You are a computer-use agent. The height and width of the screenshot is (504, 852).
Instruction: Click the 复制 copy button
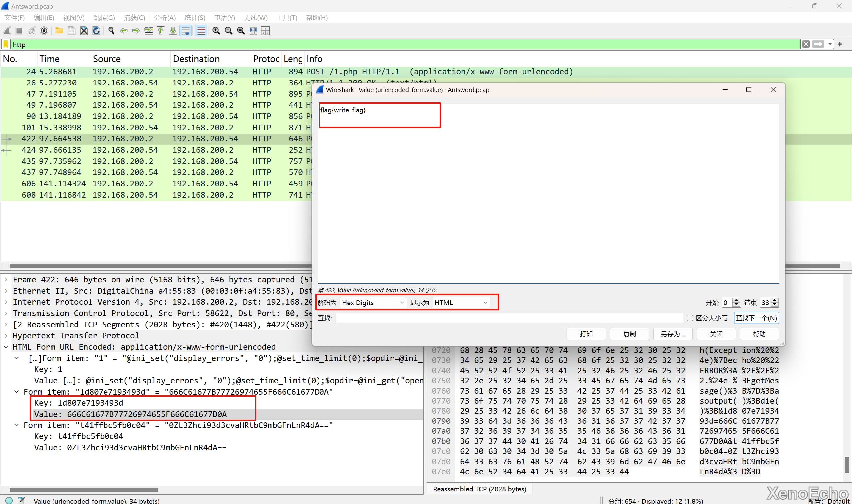click(629, 334)
